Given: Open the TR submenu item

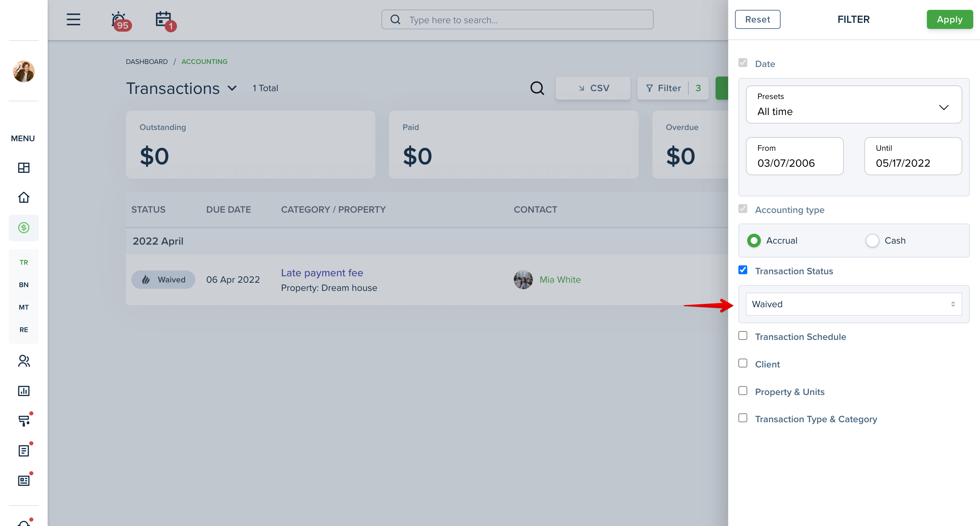Looking at the screenshot, I should (23, 262).
